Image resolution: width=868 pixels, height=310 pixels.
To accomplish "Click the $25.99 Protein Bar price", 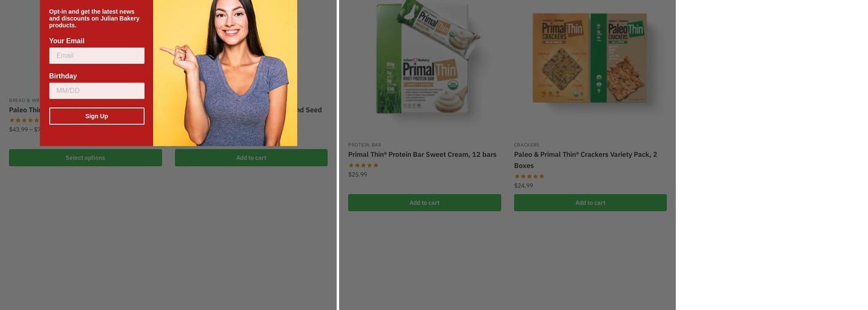I will [358, 175].
